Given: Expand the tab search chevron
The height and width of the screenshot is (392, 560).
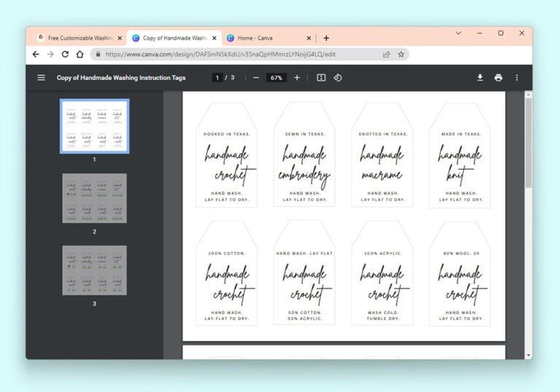Looking at the screenshot, I should pos(459,34).
